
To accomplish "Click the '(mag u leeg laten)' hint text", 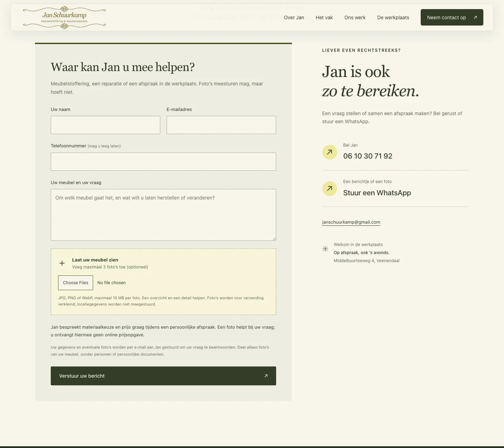I will coord(104,146).
